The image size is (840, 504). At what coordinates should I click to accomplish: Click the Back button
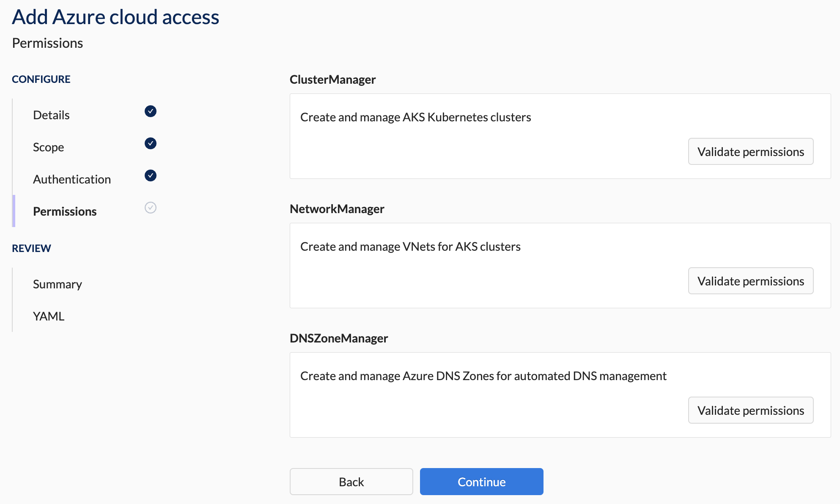pos(351,482)
